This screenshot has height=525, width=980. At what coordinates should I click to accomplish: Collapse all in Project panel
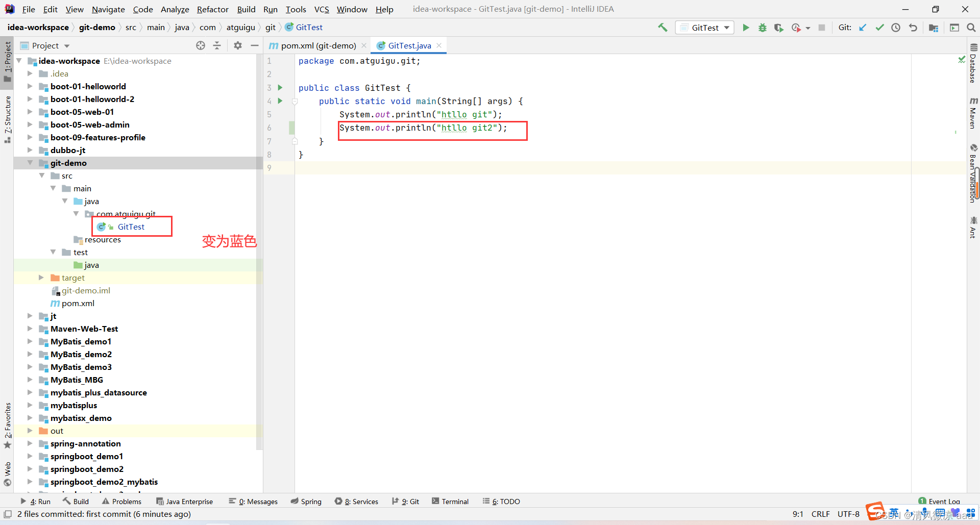coord(217,45)
